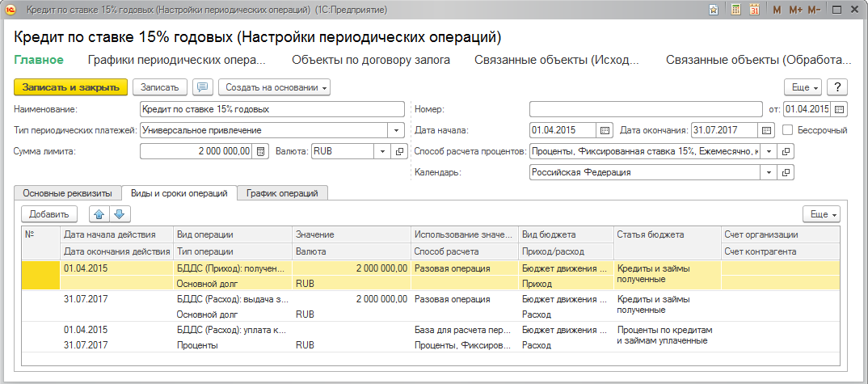Enable the Бессрочный checkbox

pos(788,130)
